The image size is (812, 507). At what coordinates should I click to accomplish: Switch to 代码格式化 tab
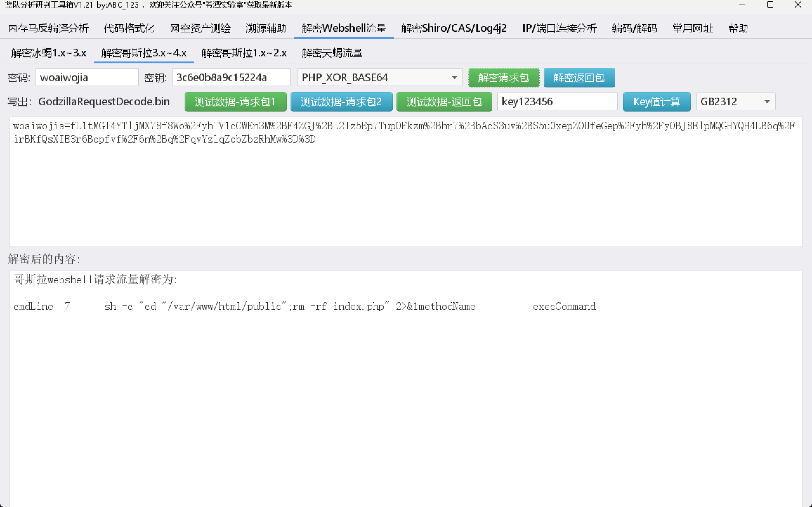coord(129,28)
